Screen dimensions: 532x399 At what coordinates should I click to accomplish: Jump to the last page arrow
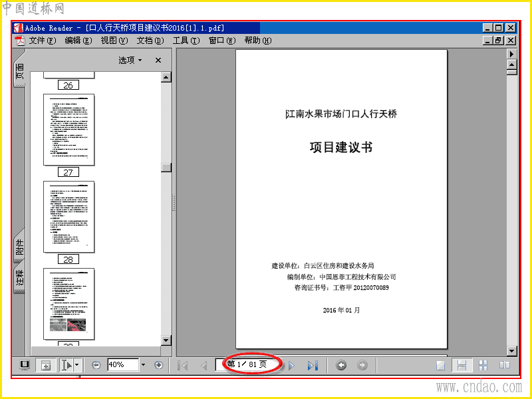(x=313, y=365)
